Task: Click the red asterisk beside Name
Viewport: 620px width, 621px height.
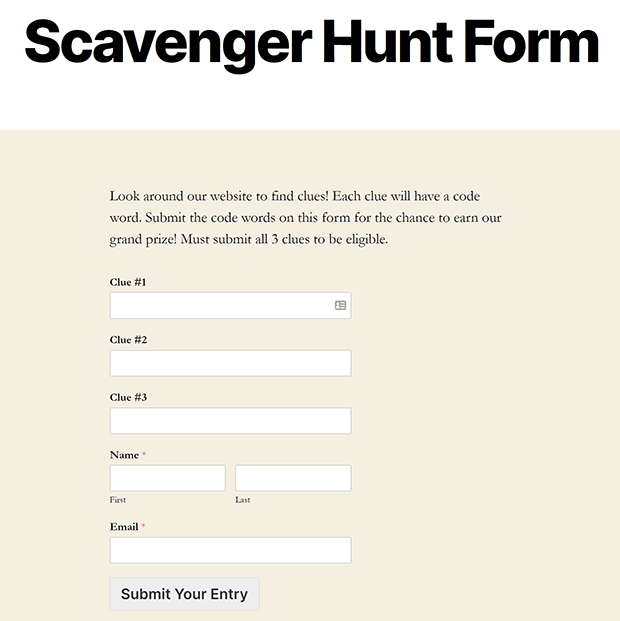Action: [x=144, y=454]
